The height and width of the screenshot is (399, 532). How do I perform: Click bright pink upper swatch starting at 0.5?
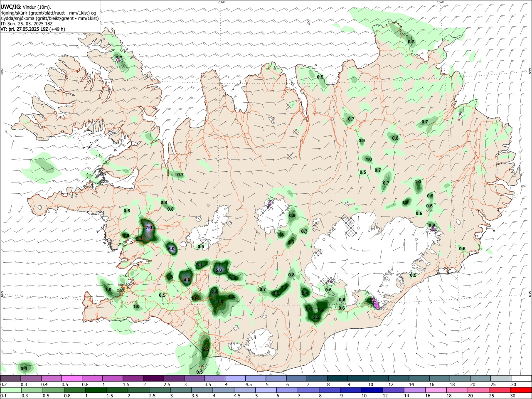point(72,378)
